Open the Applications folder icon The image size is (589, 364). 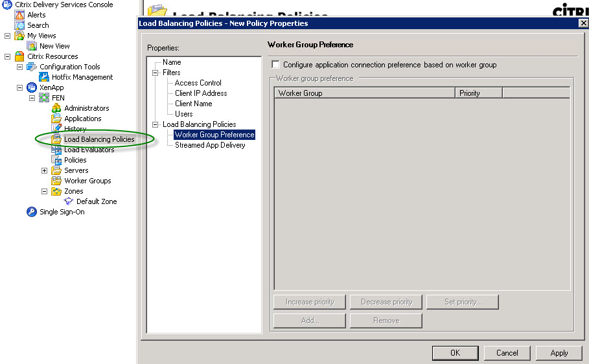56,119
